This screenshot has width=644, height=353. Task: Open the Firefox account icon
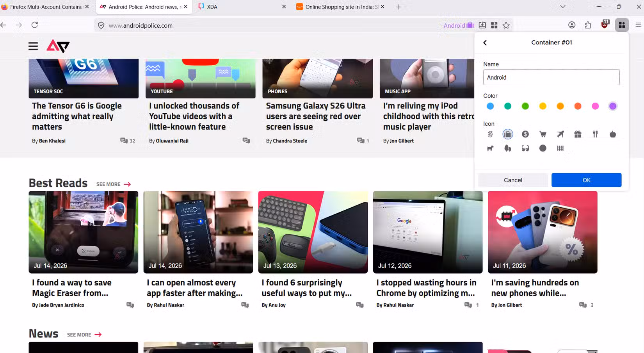[x=572, y=25]
